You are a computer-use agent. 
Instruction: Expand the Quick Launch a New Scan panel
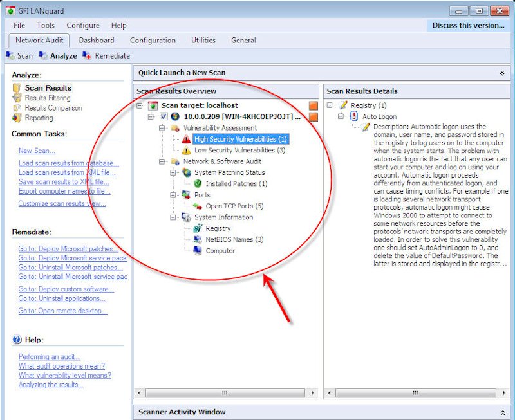[x=502, y=73]
